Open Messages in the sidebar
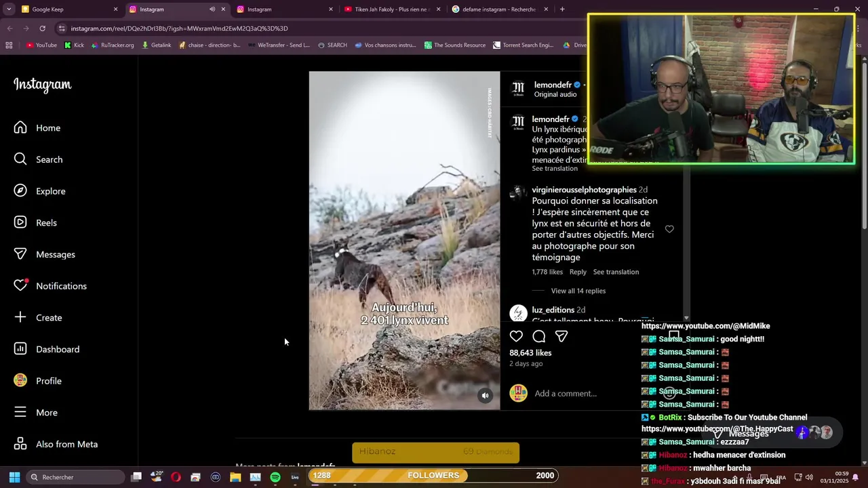Screen dimensions: 868x488 45,254
